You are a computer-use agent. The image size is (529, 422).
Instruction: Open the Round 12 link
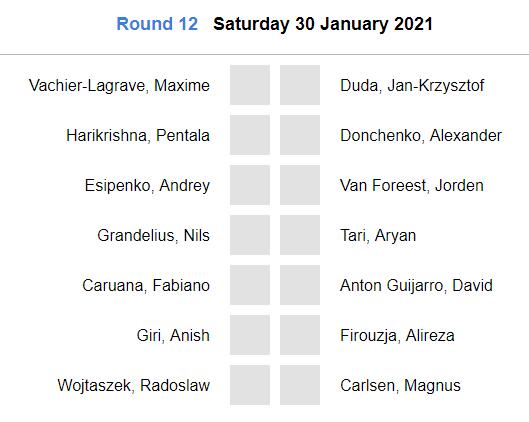157,24
